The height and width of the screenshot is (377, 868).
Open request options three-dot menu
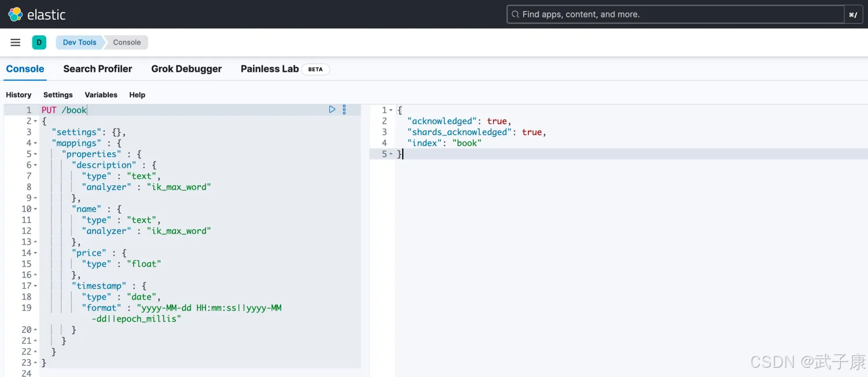point(344,109)
